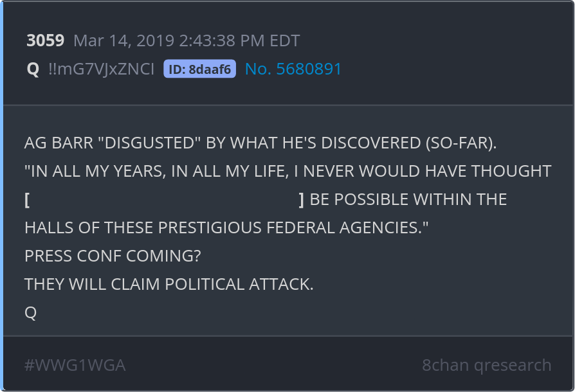Click inside the blank bracketed space
The height and width of the screenshot is (392, 575).
pyautogui.click(x=164, y=200)
